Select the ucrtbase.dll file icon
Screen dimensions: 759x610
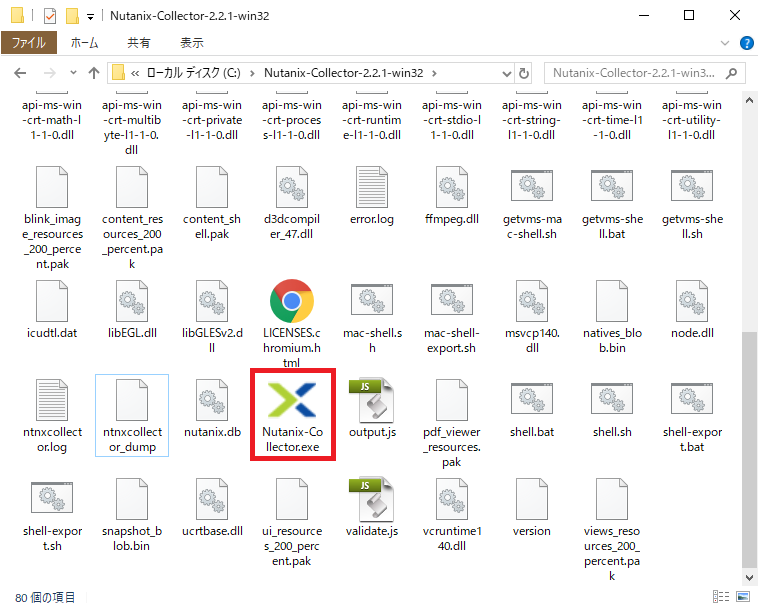pos(212,499)
